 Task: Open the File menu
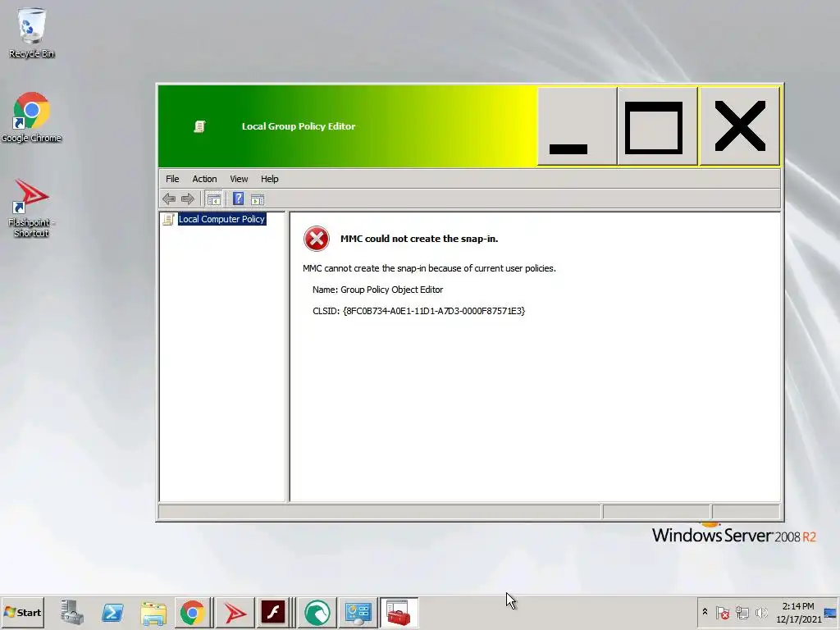[x=172, y=179]
